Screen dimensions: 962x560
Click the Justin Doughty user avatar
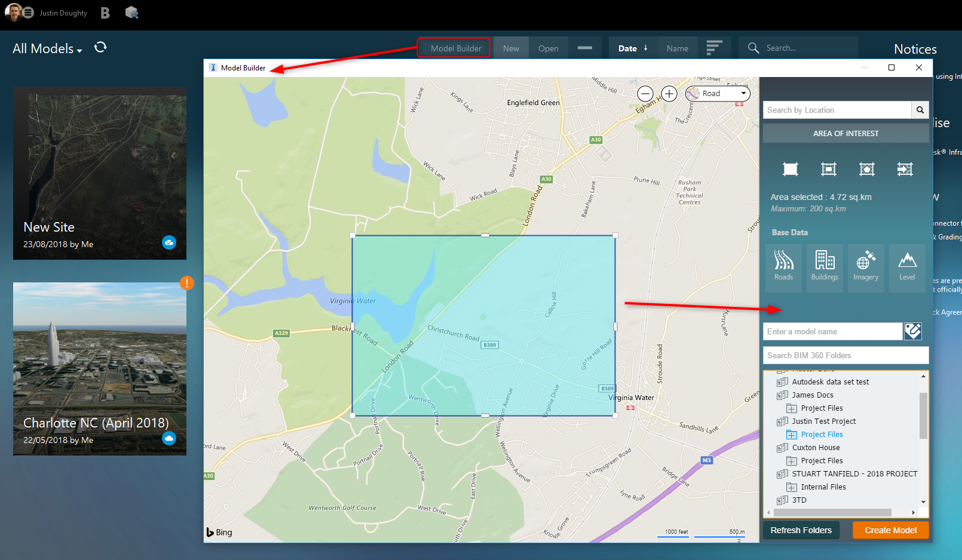pos(13,13)
